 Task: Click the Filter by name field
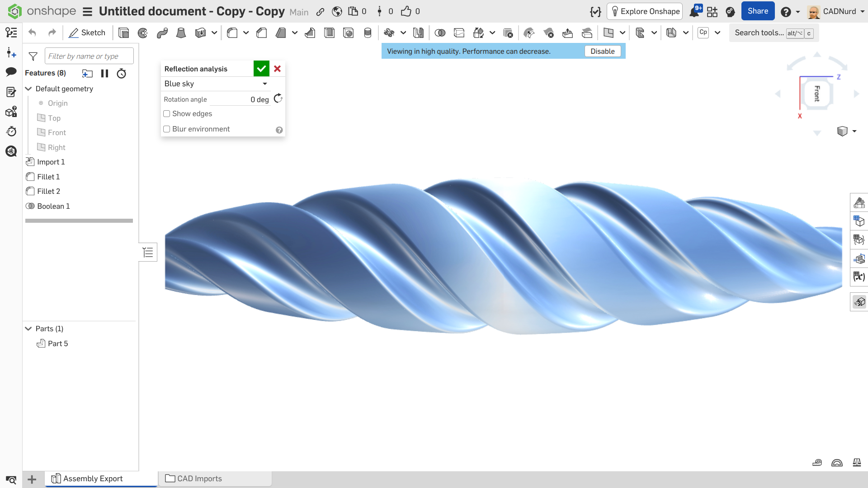[x=89, y=56]
